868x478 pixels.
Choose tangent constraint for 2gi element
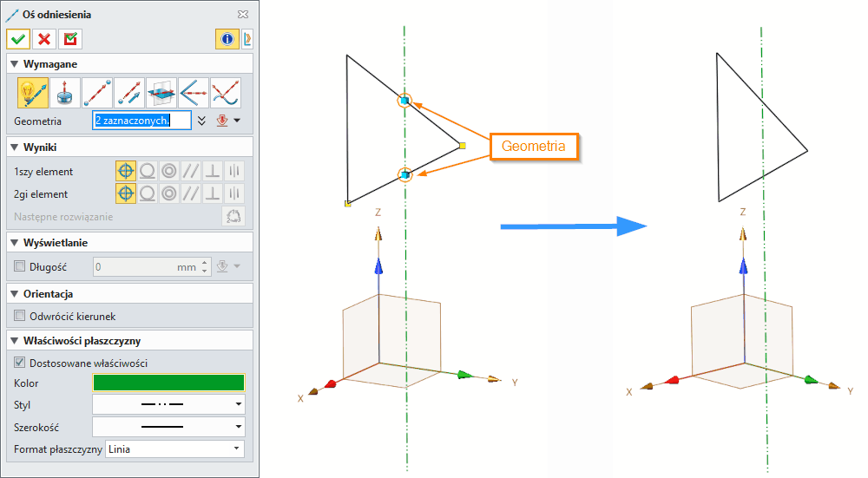(148, 193)
